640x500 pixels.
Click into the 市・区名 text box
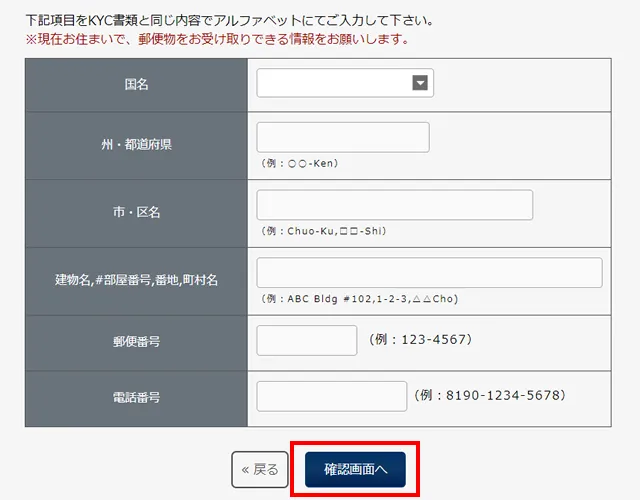[394, 205]
